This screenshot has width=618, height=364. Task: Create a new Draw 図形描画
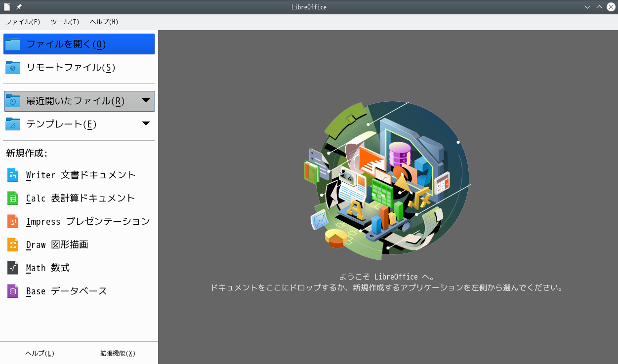tap(79, 244)
